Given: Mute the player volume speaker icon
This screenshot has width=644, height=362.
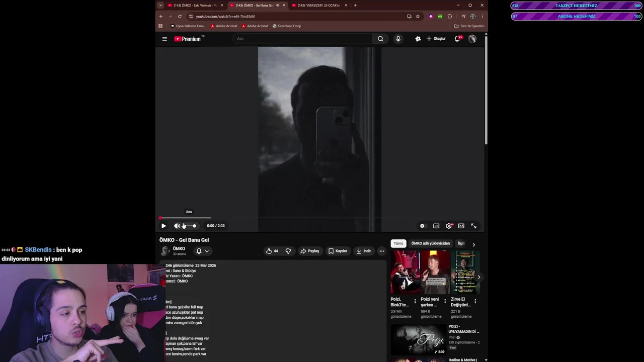Looking at the screenshot, I should [x=177, y=226].
